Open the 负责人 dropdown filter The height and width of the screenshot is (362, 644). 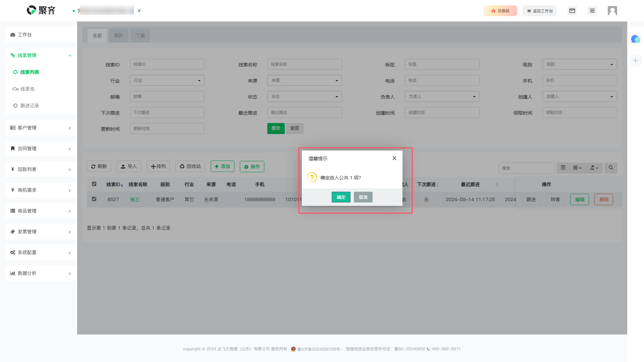[442, 97]
